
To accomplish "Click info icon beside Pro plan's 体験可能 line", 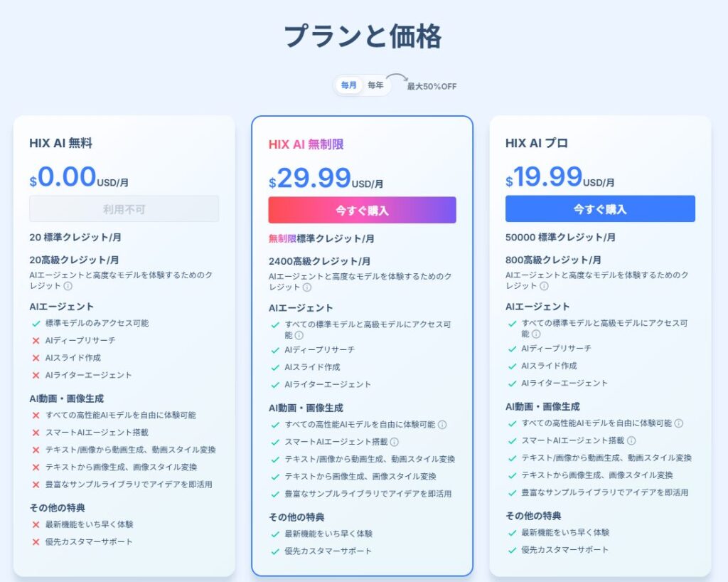I will tap(679, 423).
